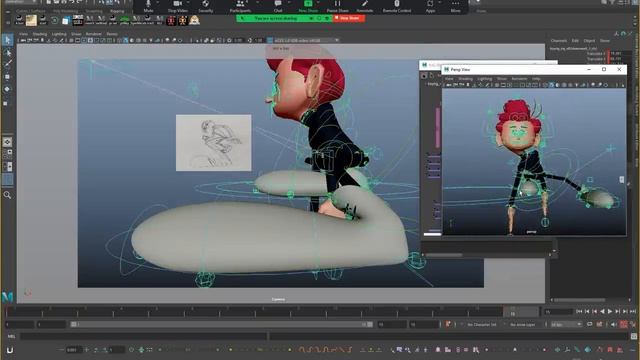This screenshot has width=640, height=360.
Task: Click the tan swatch shelf icon
Action: 31,20
